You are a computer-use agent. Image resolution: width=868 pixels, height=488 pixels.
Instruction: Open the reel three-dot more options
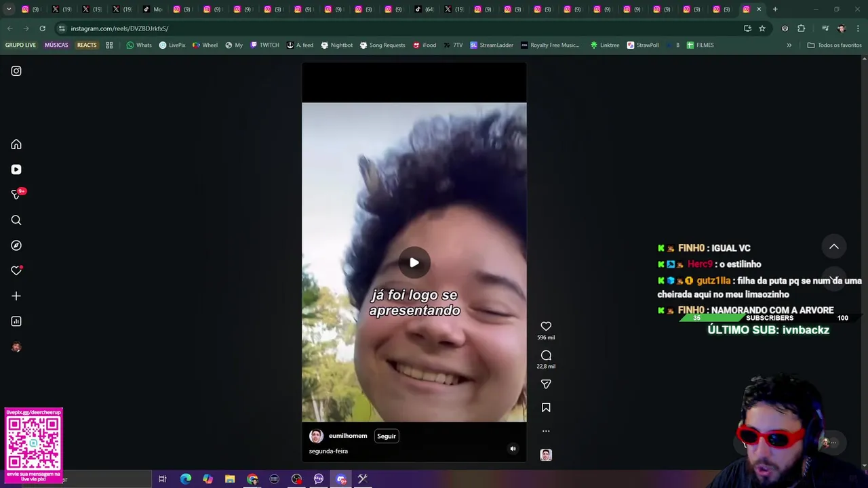pos(546,431)
